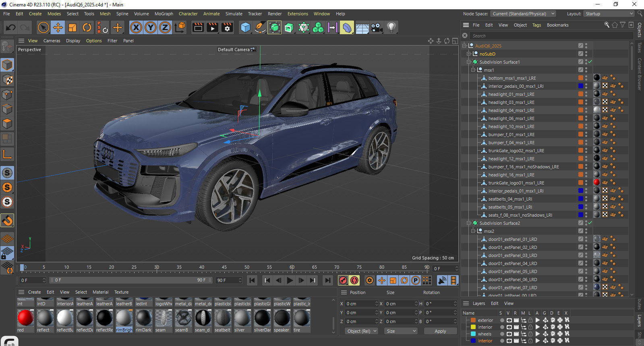Add a Camera object icon
This screenshot has width=644, height=346.
[377, 27]
